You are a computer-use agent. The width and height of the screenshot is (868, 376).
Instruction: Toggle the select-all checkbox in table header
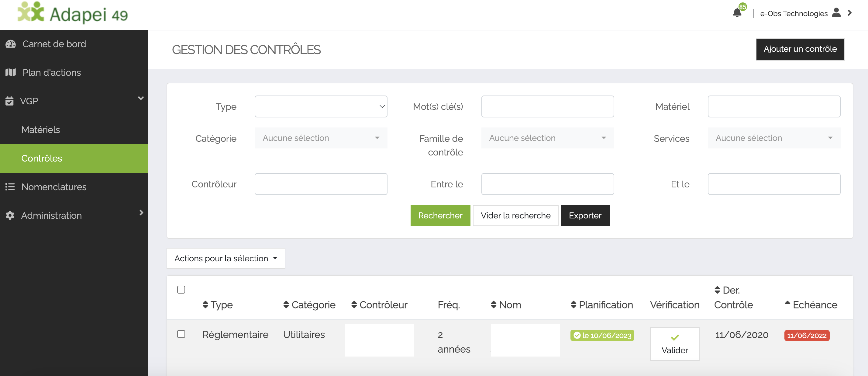coord(181,290)
